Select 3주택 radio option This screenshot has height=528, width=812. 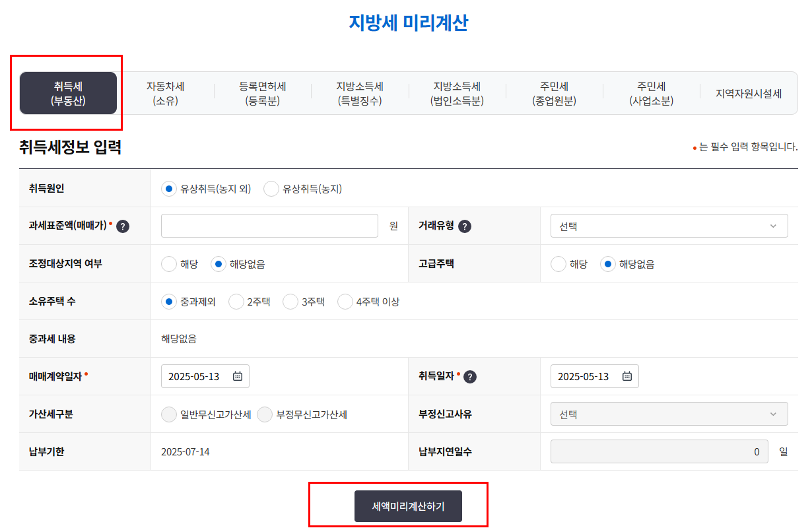click(290, 302)
